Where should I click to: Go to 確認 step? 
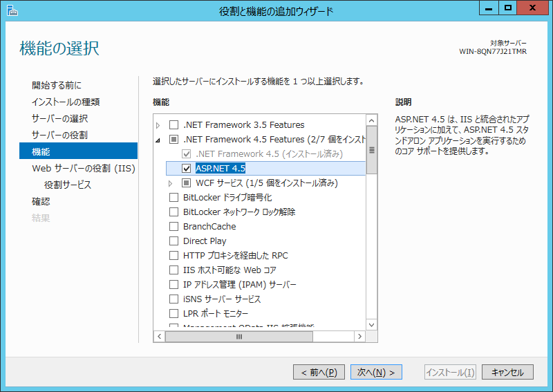pos(41,201)
